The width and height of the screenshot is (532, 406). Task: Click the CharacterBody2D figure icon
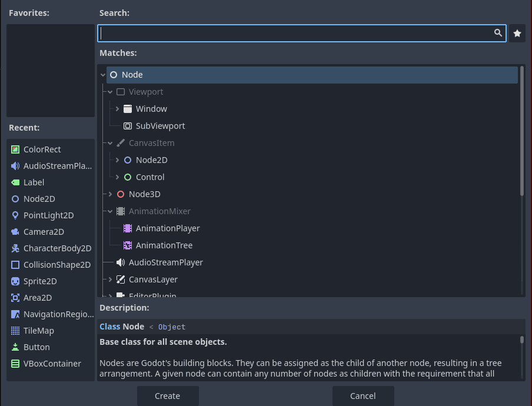[x=15, y=248]
